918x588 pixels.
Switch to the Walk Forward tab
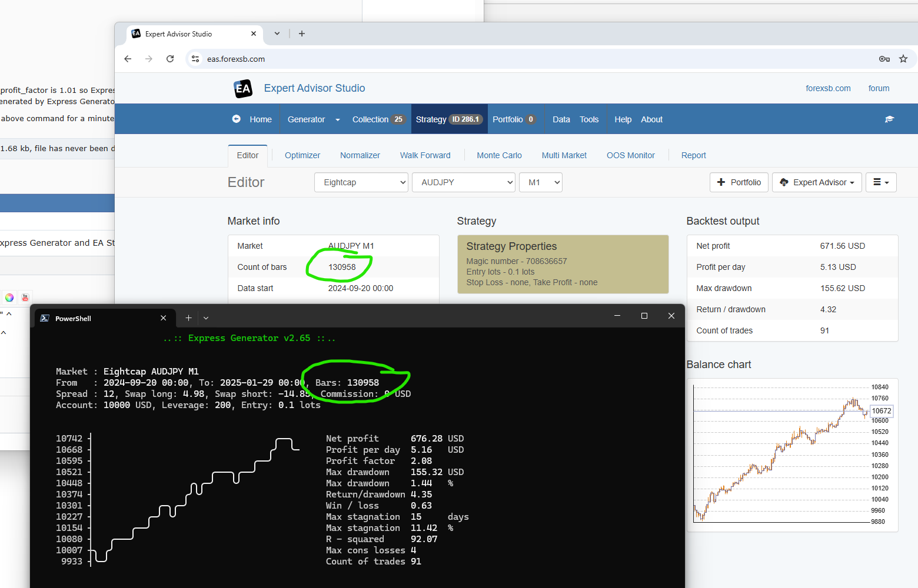tap(425, 156)
